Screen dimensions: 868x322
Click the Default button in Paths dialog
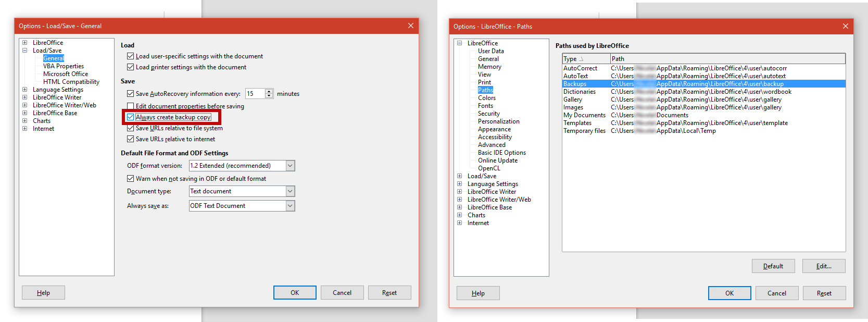[773, 266]
